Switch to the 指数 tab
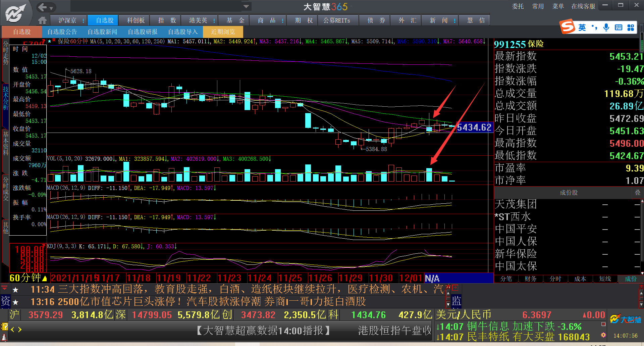644x346 pixels. coord(167,20)
